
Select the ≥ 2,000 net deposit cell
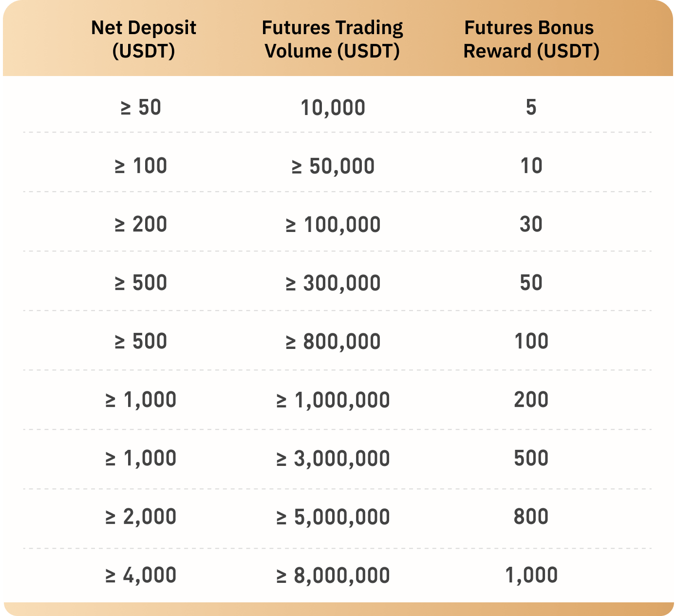coord(141,517)
